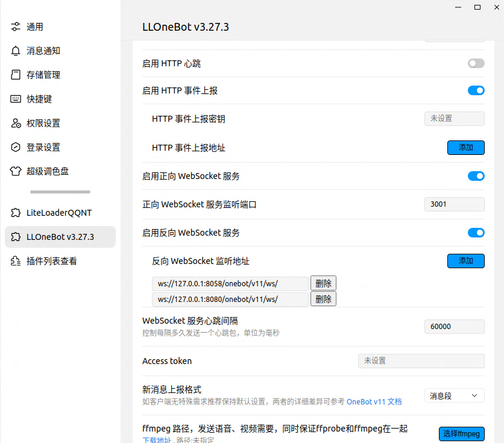The height and width of the screenshot is (443, 504).
Task: Disable the 启用 HTTP 事件上报 switch
Action: pos(476,90)
